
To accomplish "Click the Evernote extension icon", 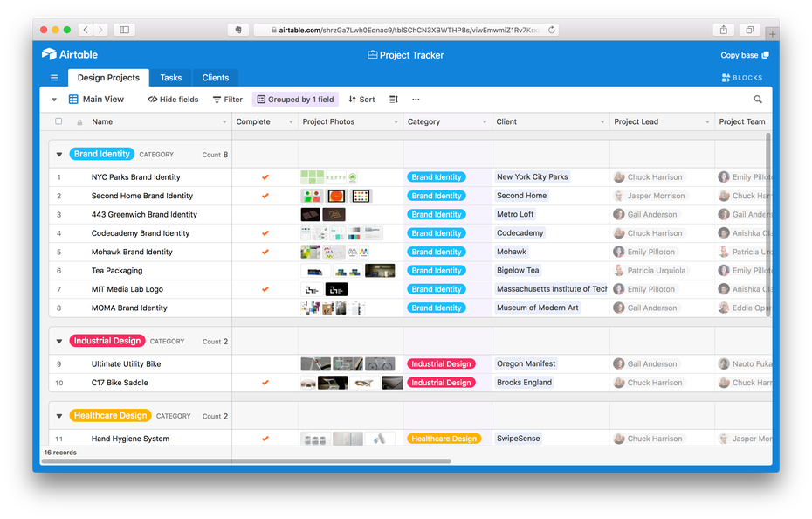I will click(x=238, y=30).
